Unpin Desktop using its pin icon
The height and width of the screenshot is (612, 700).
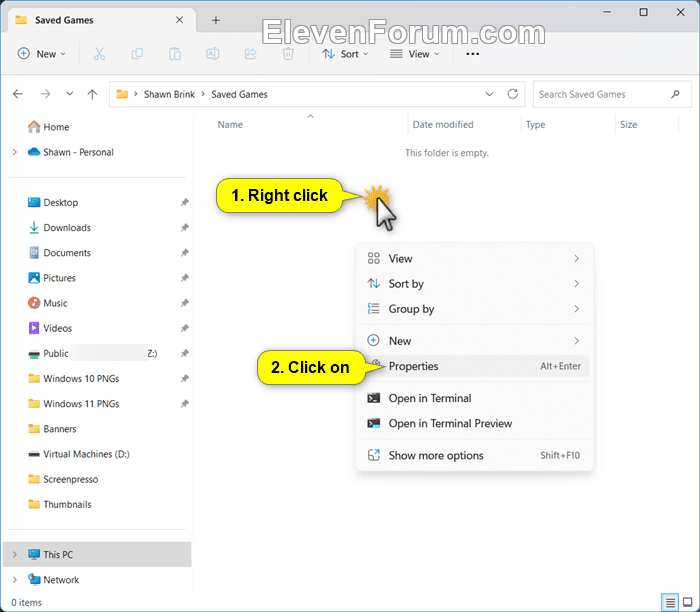pos(184,203)
